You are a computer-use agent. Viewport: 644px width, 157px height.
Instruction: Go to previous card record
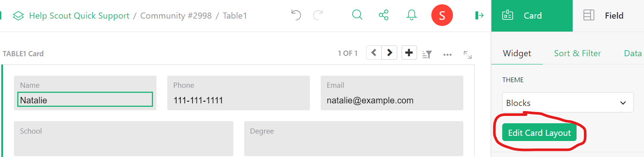pyautogui.click(x=374, y=53)
